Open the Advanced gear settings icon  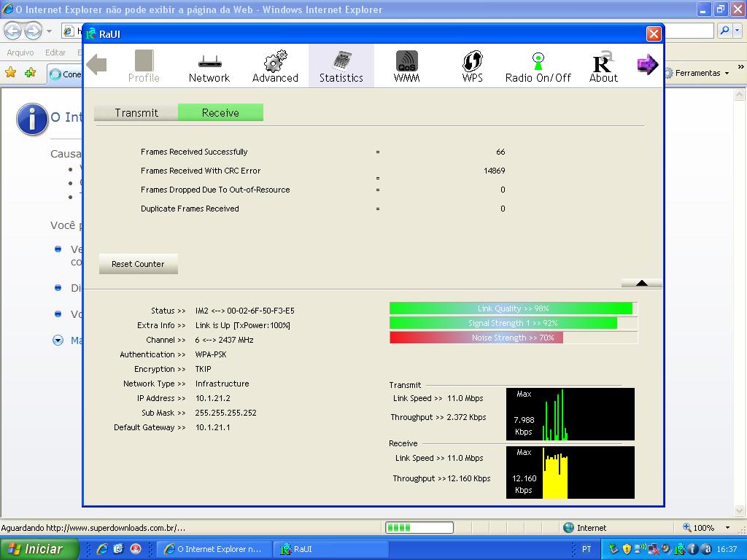click(275, 66)
